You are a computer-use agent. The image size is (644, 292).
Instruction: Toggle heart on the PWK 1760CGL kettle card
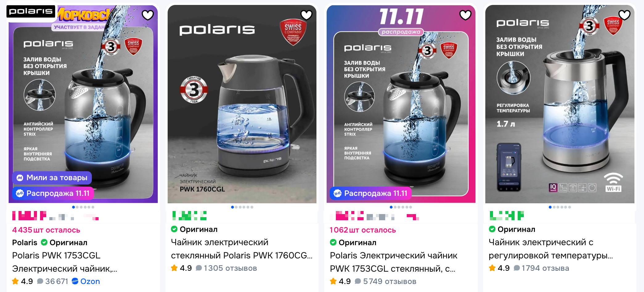[x=306, y=15]
